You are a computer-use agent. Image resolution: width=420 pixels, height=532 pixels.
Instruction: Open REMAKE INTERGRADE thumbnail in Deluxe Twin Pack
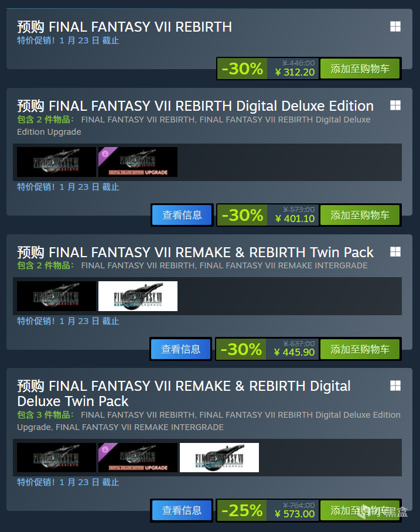219,458
